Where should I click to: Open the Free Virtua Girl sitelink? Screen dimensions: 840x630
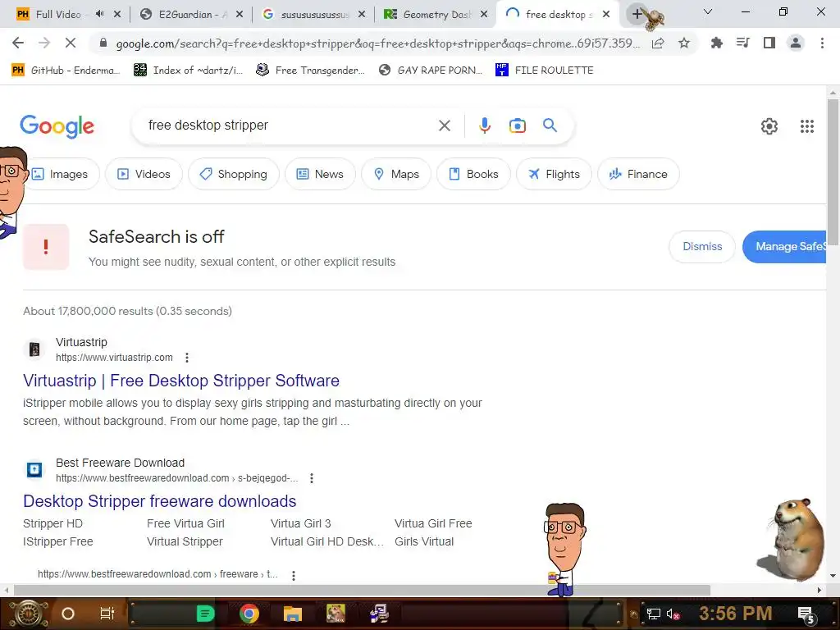tap(185, 523)
